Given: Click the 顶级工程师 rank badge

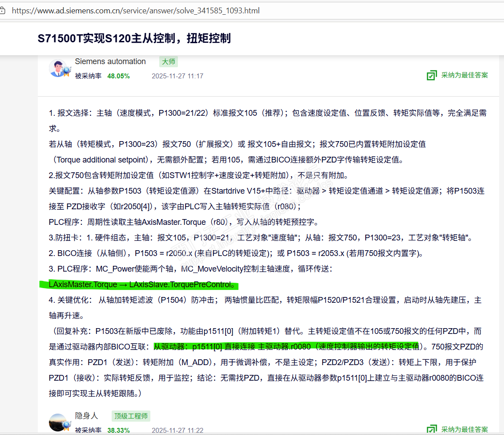Looking at the screenshot, I should [x=131, y=416].
